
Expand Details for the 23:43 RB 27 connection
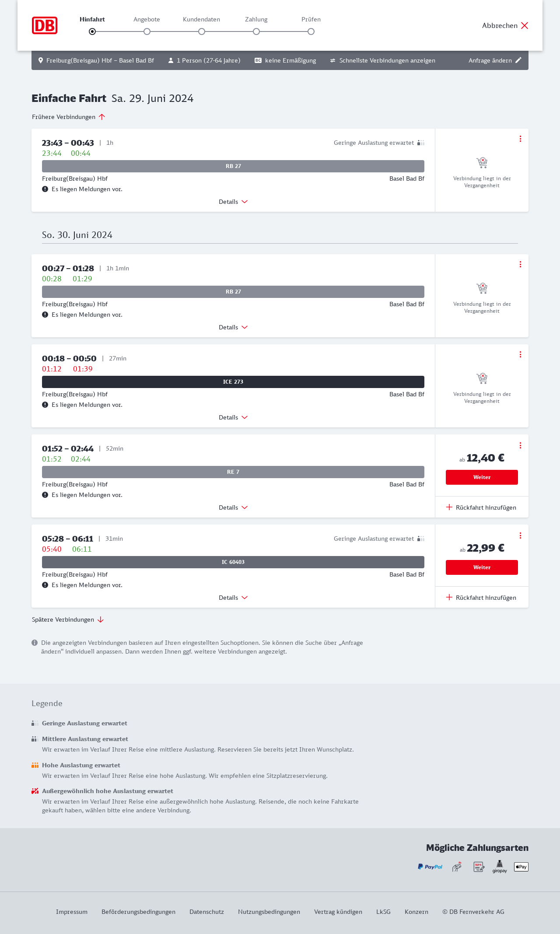pos(233,202)
